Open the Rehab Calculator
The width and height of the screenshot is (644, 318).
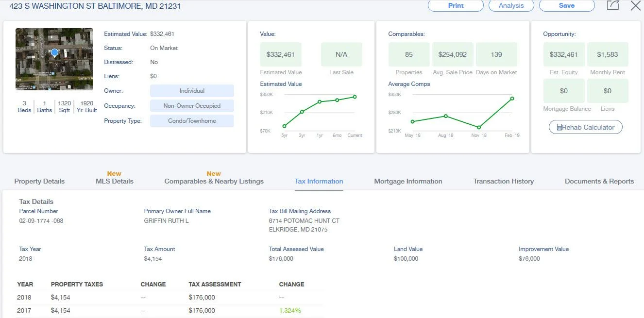(x=585, y=127)
